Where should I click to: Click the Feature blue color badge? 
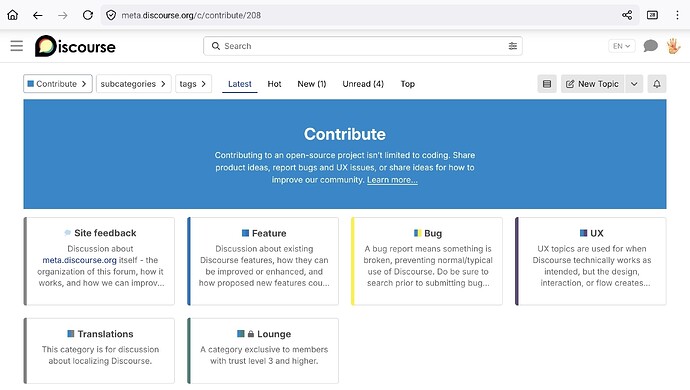coord(246,233)
